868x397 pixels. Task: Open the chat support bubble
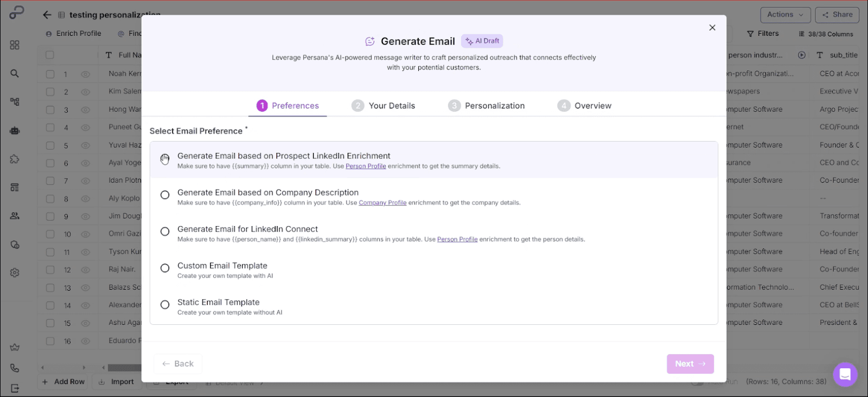(x=845, y=374)
